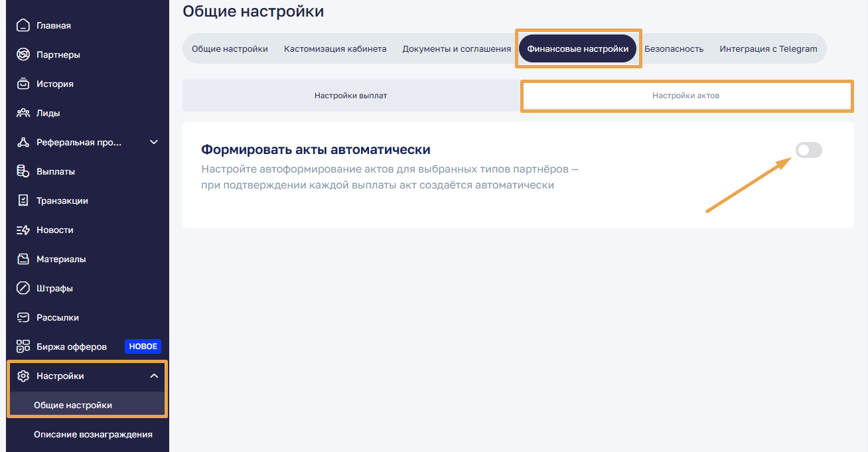Click the Новости icon in sidebar
The width and height of the screenshot is (868, 452).
tap(23, 230)
